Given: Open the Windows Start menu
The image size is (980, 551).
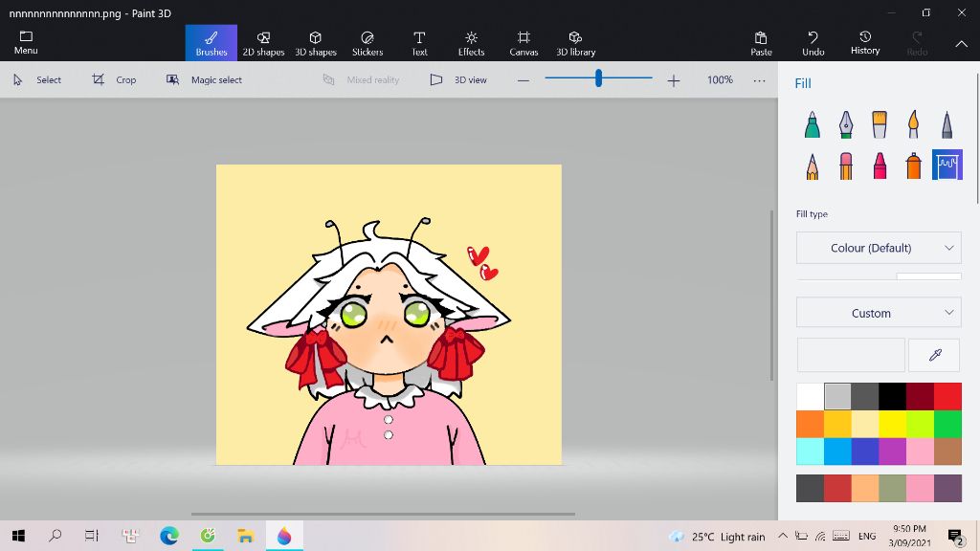Looking at the screenshot, I should [x=18, y=536].
